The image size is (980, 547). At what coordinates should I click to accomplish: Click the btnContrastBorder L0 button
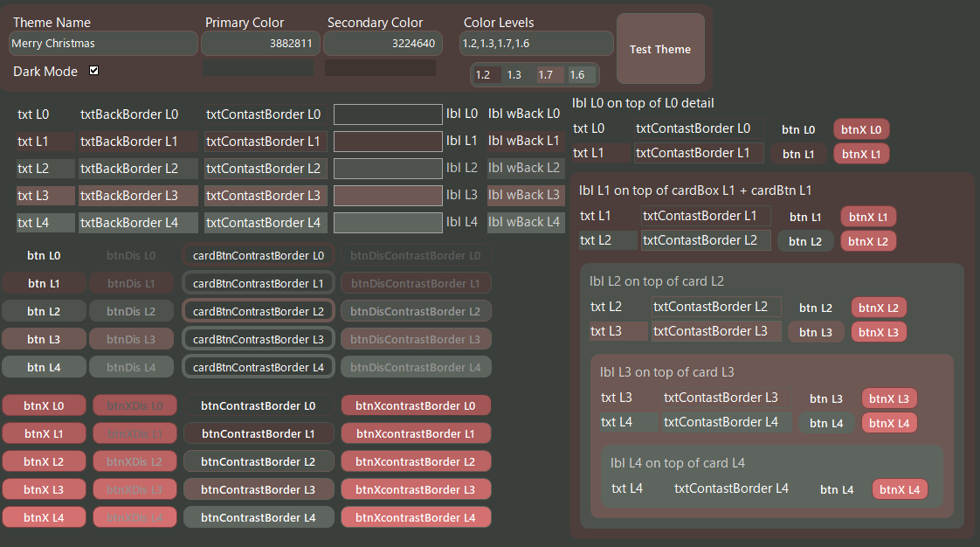tap(259, 405)
